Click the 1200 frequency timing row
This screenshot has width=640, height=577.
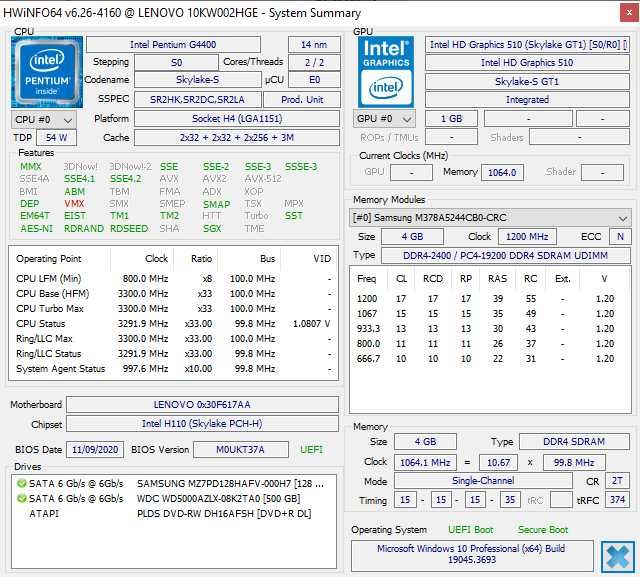point(488,299)
